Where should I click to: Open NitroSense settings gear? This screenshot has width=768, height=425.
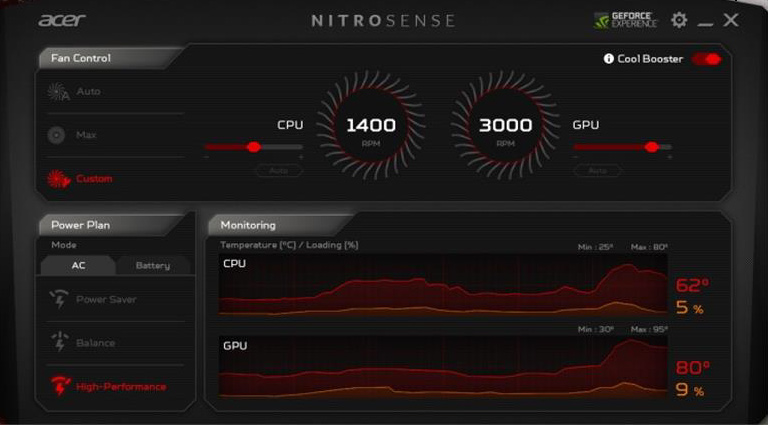click(x=679, y=20)
